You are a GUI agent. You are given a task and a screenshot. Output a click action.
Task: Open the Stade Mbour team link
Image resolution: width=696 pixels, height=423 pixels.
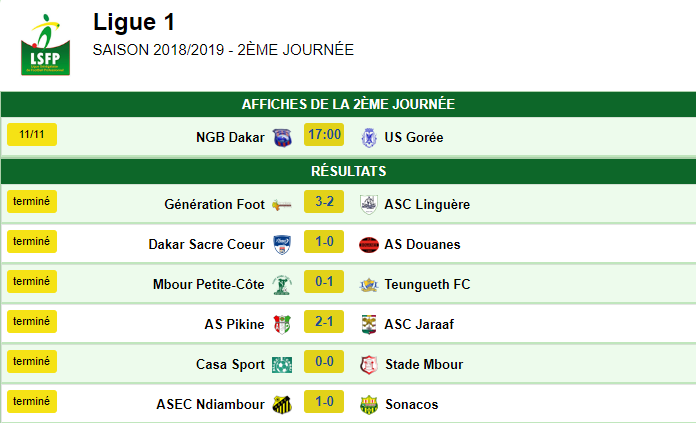[424, 364]
